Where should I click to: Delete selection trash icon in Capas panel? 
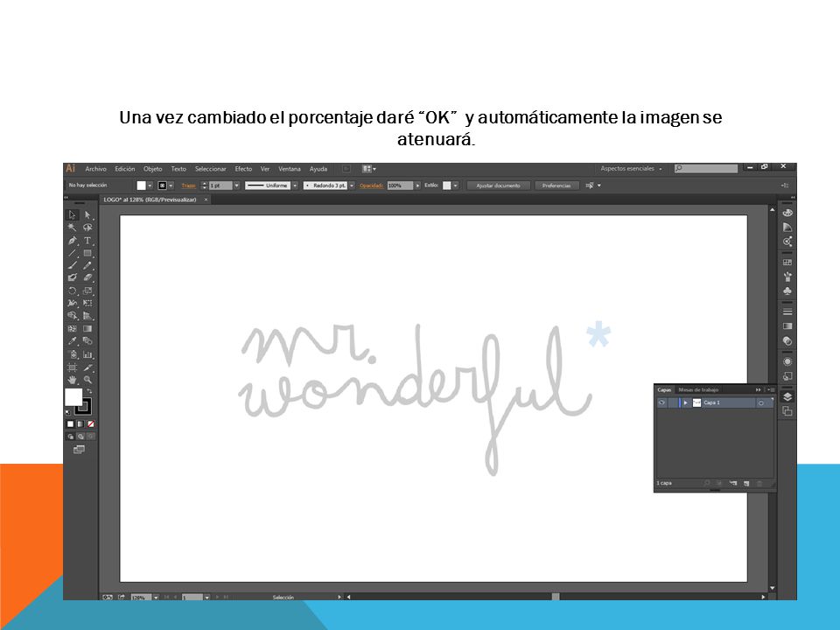[x=759, y=483]
